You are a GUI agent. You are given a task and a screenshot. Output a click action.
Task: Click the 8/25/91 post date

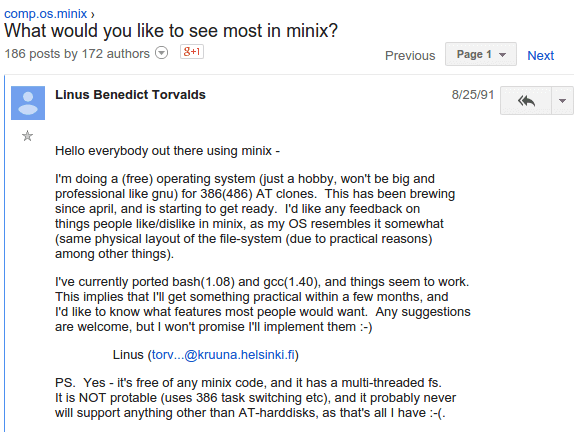click(473, 95)
